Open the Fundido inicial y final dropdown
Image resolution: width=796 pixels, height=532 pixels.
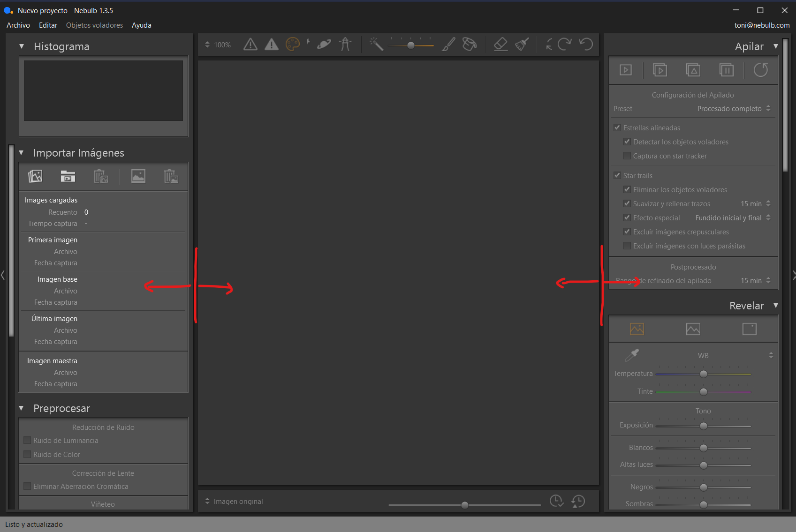[733, 217]
